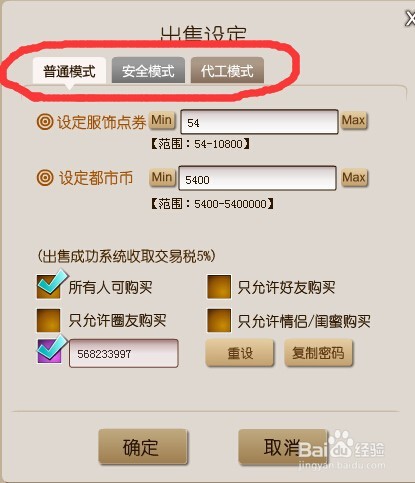Click the 重设 button
Viewport: 415px width, 483px height.
(x=240, y=353)
